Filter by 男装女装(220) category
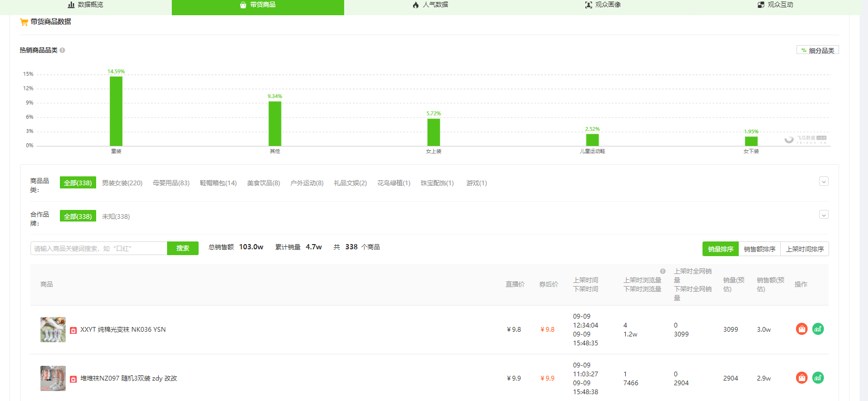This screenshot has height=401, width=868. [x=122, y=183]
